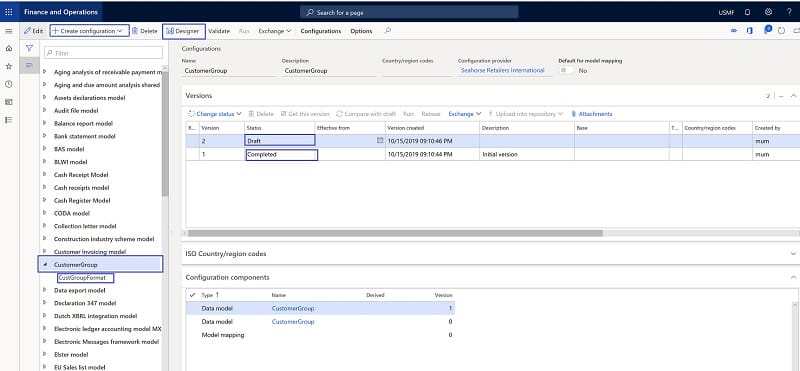Select the Draft status cell

click(280, 140)
